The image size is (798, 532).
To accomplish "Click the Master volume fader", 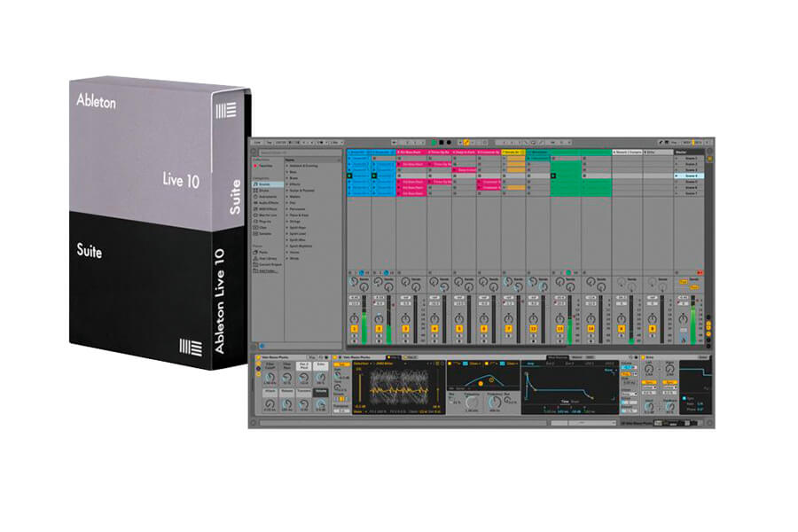I will pos(692,320).
